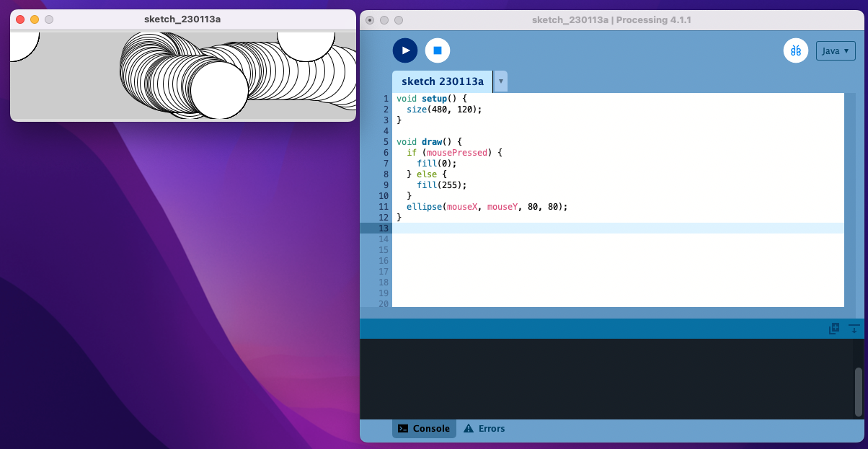
Task: Click line number 13 in gutter
Action: 384,228
